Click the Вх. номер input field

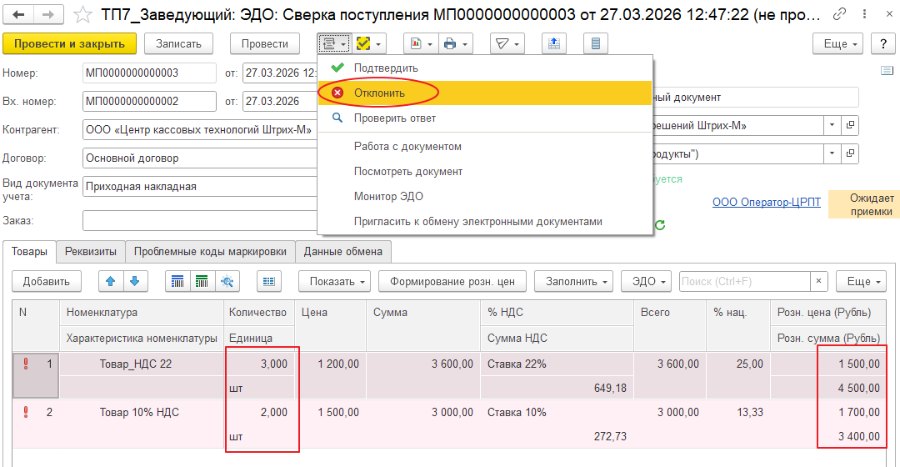pos(149,101)
